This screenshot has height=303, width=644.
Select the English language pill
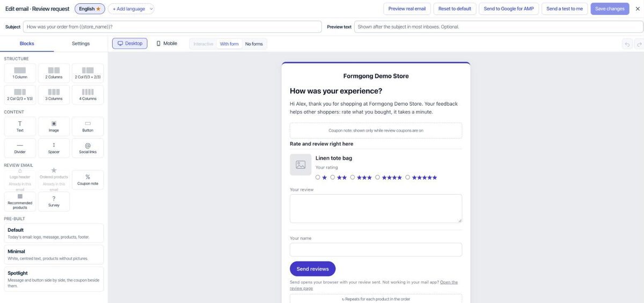click(90, 9)
